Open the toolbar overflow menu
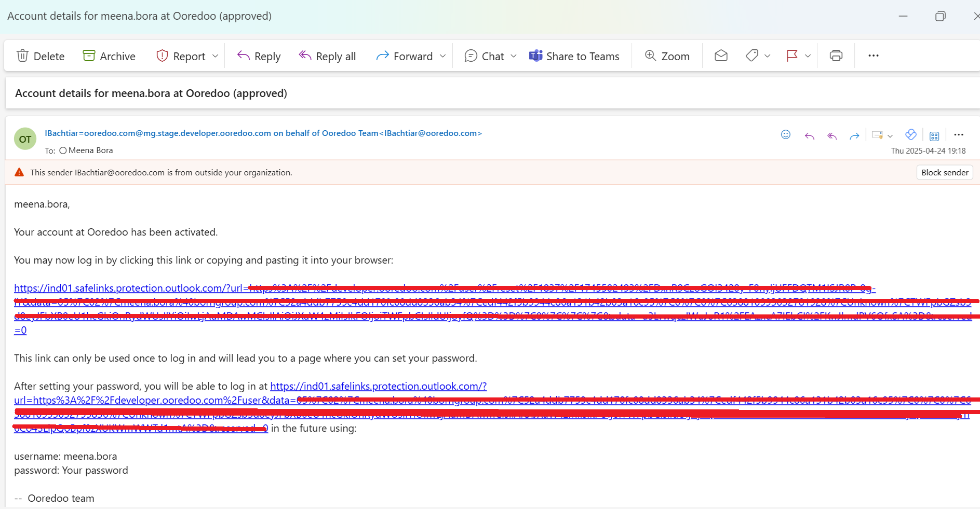The image size is (980, 509). click(873, 56)
